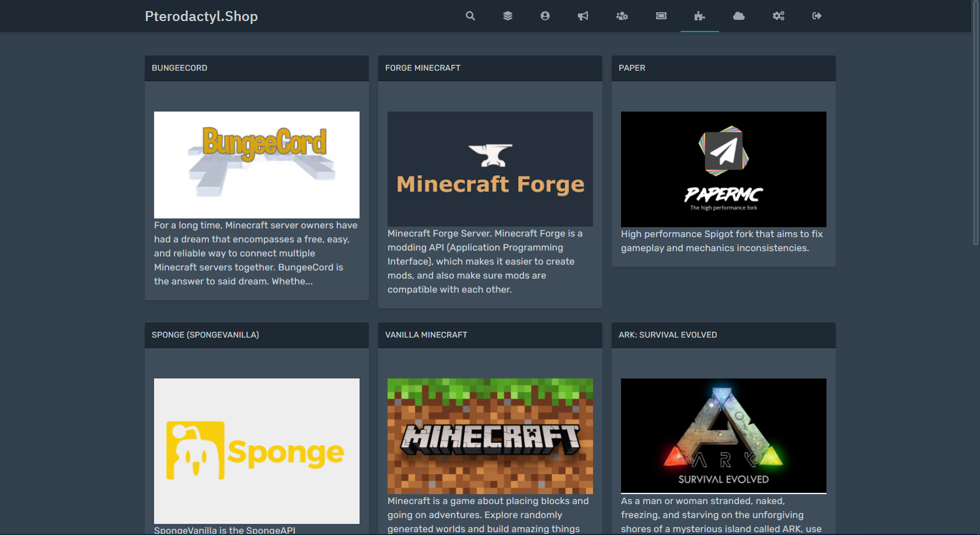980x535 pixels.
Task: Select the Vanilla Minecraft dirt-block image
Action: point(490,436)
